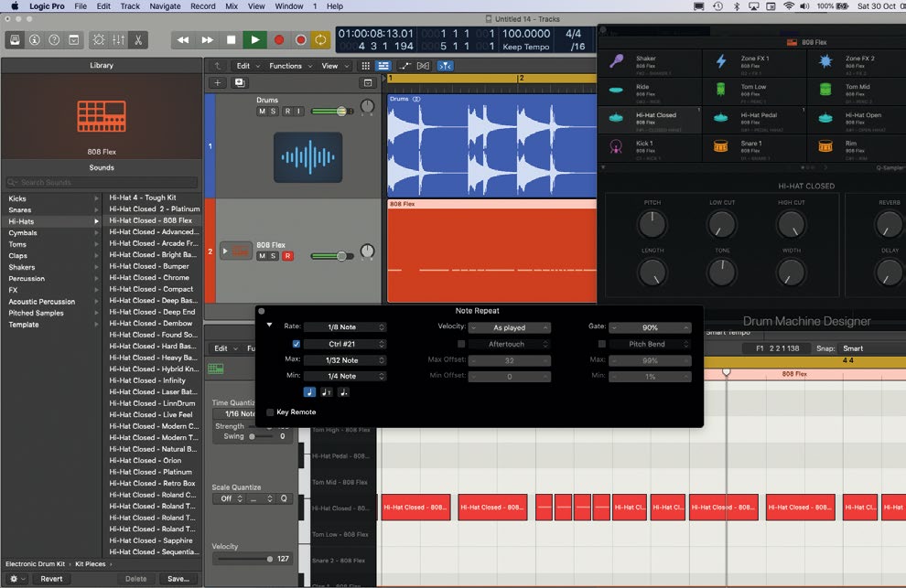Toggle the Flex button in the tracks toolbar

[x=423, y=66]
